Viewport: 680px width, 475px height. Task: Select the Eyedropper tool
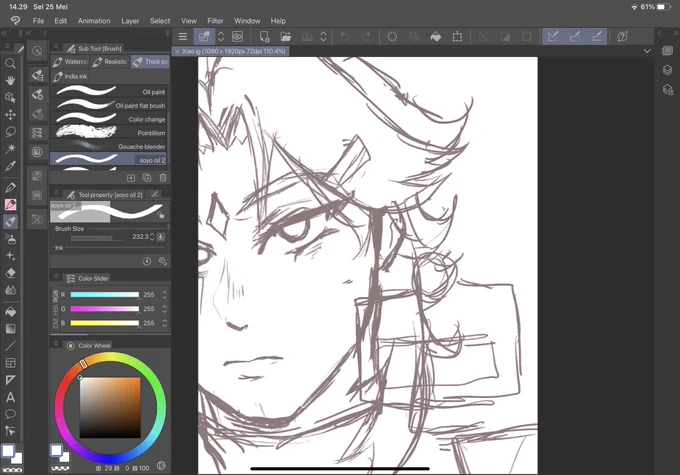pyautogui.click(x=10, y=166)
